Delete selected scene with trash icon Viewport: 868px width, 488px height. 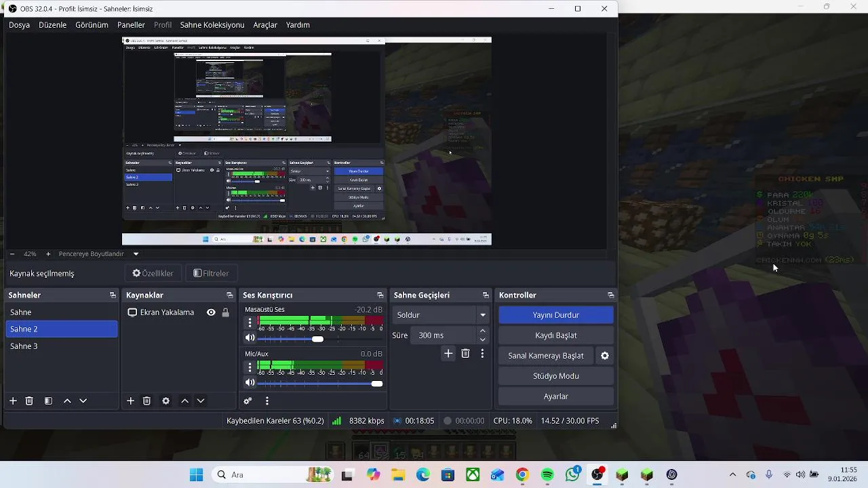pyautogui.click(x=29, y=401)
